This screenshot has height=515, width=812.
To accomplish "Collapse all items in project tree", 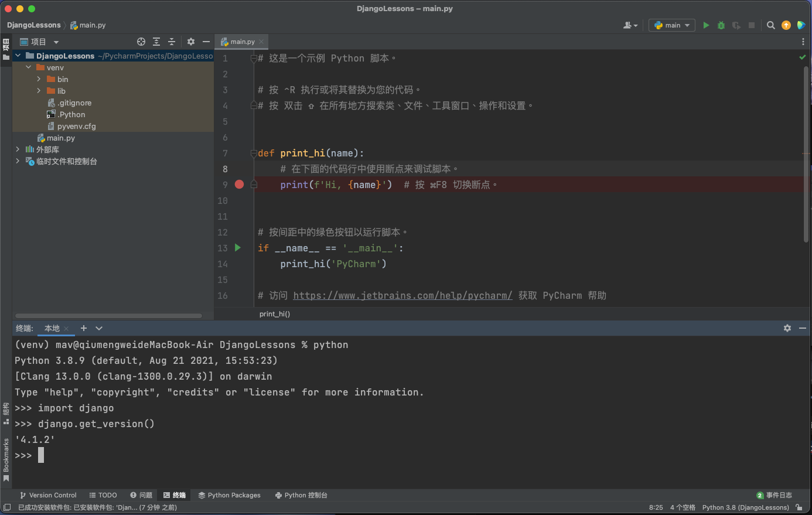I will 172,42.
